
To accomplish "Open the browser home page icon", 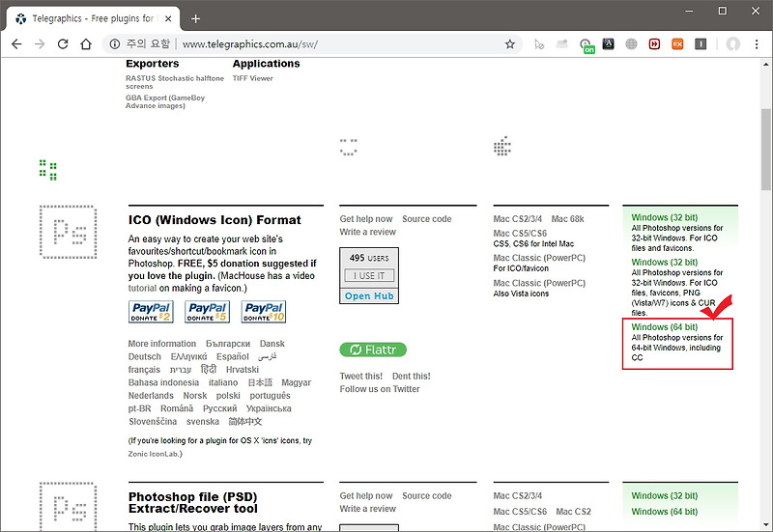I will (x=86, y=43).
